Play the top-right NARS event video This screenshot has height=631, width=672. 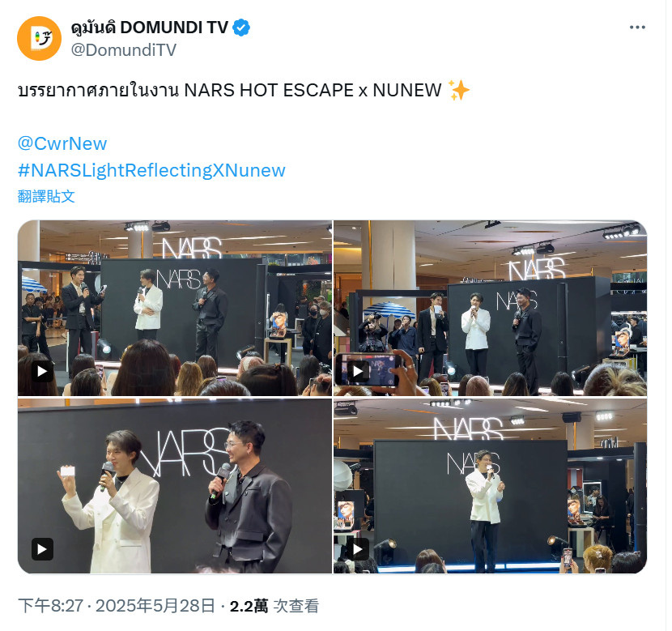coord(359,371)
